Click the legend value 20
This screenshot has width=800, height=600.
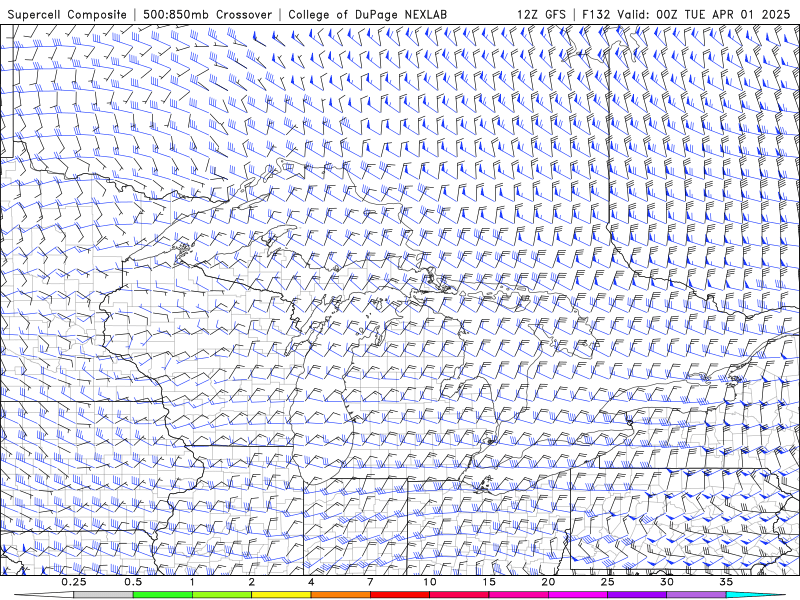(x=548, y=582)
